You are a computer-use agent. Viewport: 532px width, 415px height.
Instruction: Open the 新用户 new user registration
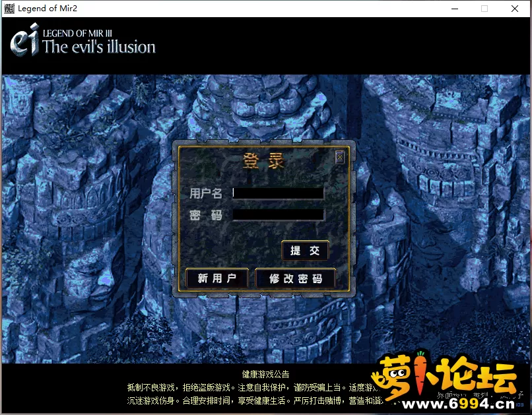coord(217,278)
